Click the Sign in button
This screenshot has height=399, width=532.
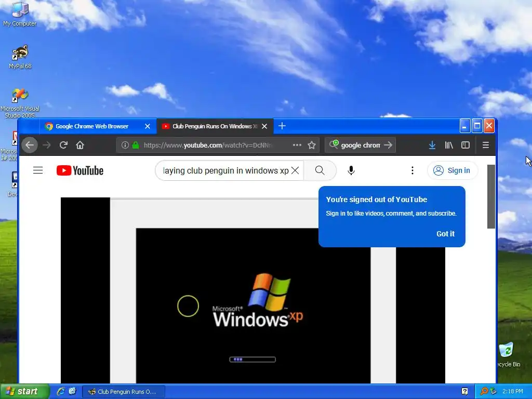[453, 170]
